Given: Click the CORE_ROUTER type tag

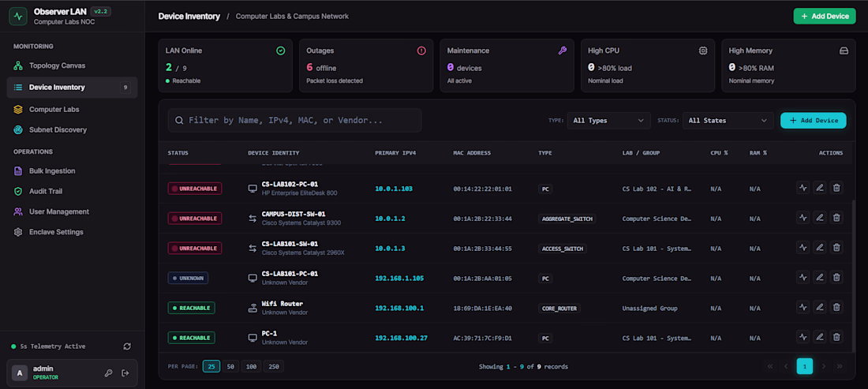Looking at the screenshot, I should point(559,309).
